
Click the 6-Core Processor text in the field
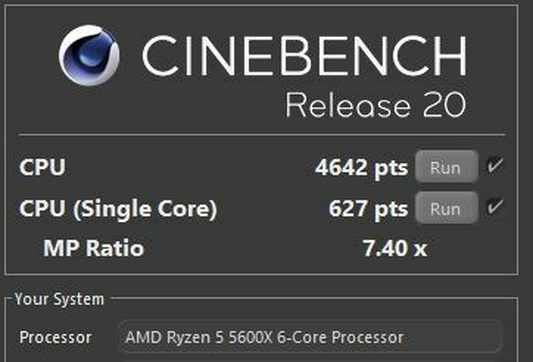point(340,338)
